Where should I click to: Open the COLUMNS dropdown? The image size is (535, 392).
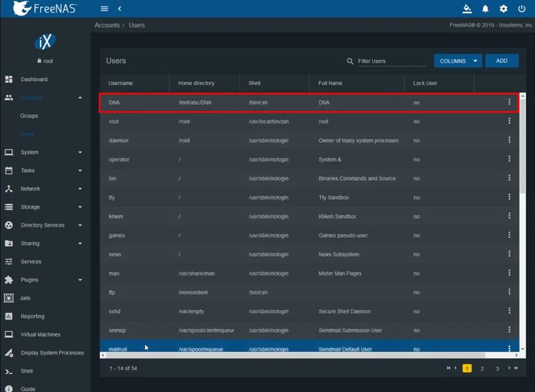(457, 60)
